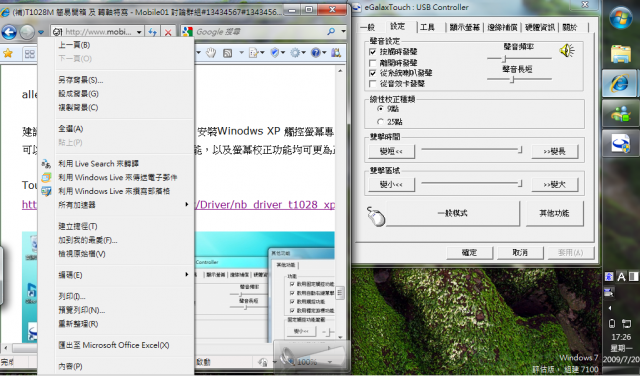Switch to the 邊緣補償 tab in eGalaxTouch
This screenshot has height=376, width=640.
point(502,27)
